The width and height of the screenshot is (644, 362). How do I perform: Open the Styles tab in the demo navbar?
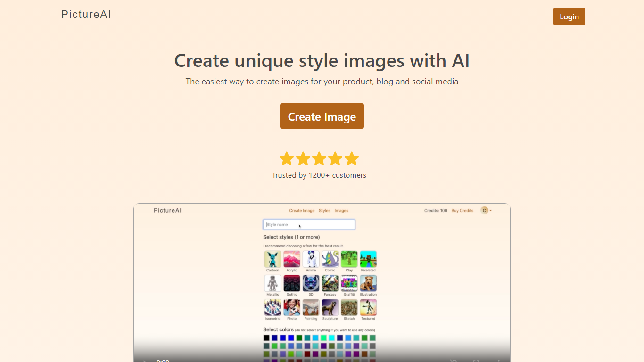(324, 211)
